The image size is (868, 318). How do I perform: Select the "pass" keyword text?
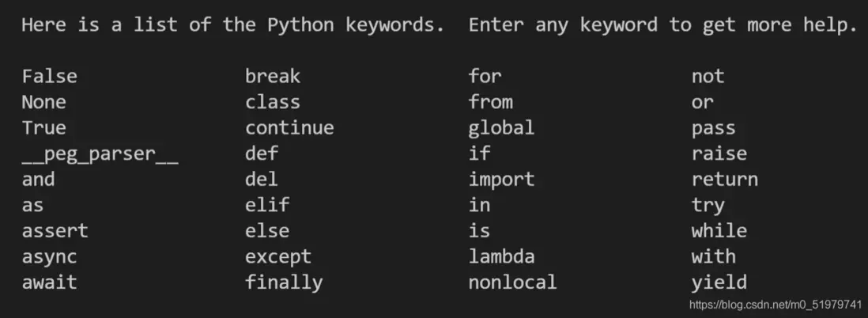713,128
